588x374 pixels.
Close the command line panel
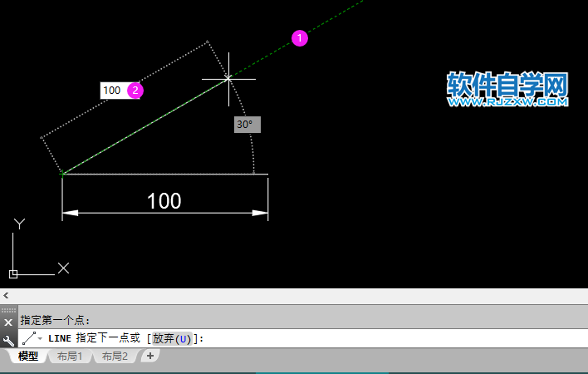pos(8,322)
